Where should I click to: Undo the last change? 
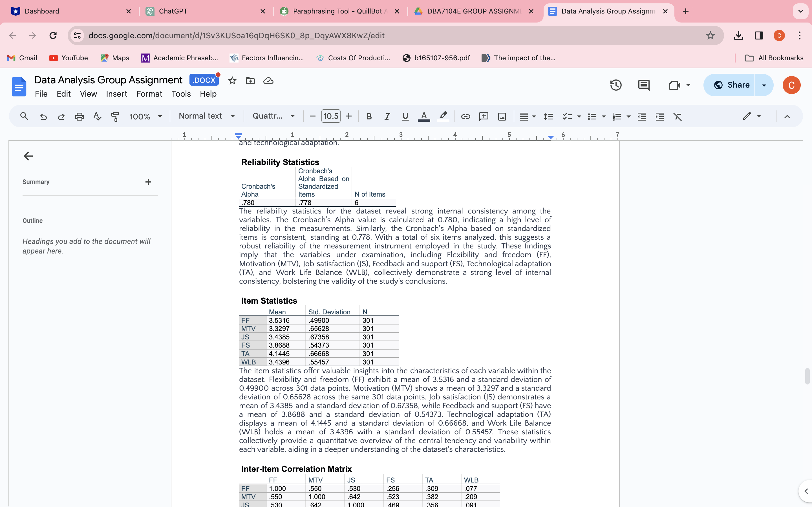[x=43, y=116]
